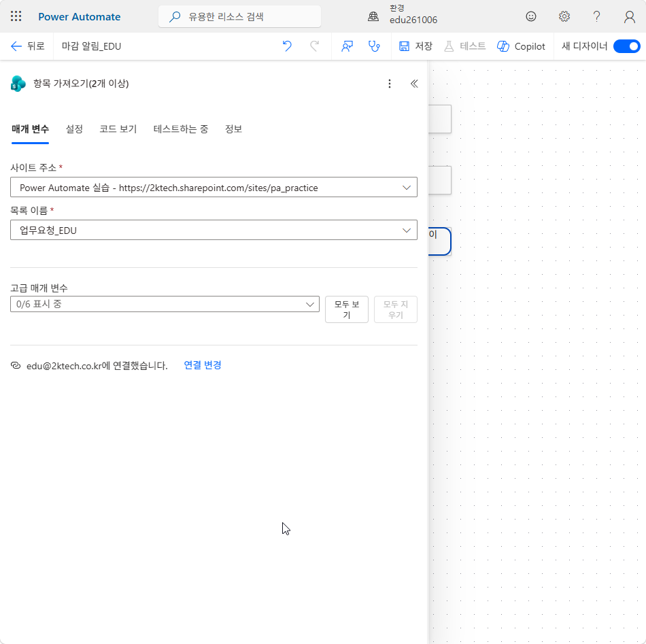The height and width of the screenshot is (644, 646).
Task: Focus the resource search box
Action: (x=239, y=16)
